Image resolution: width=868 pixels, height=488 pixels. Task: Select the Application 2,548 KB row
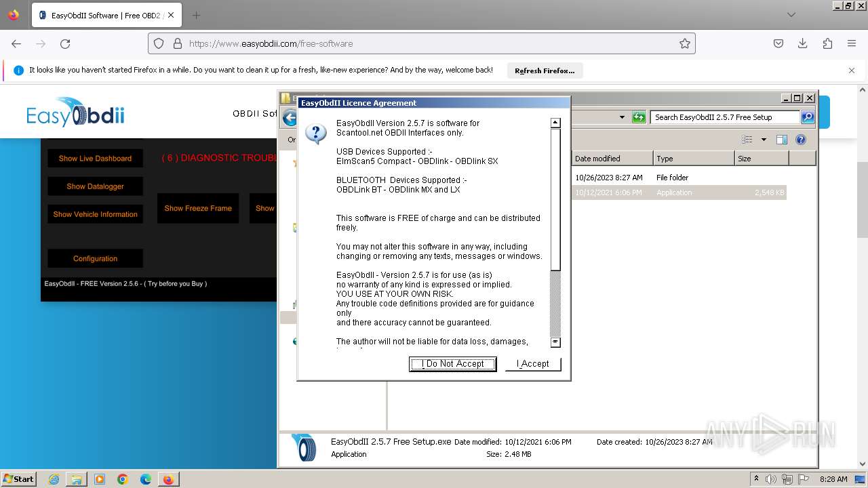[x=679, y=192]
